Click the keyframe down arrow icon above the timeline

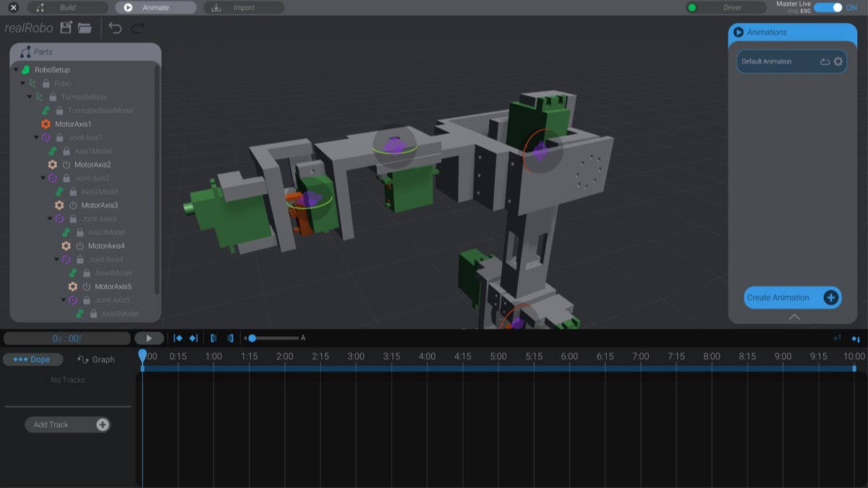(857, 338)
